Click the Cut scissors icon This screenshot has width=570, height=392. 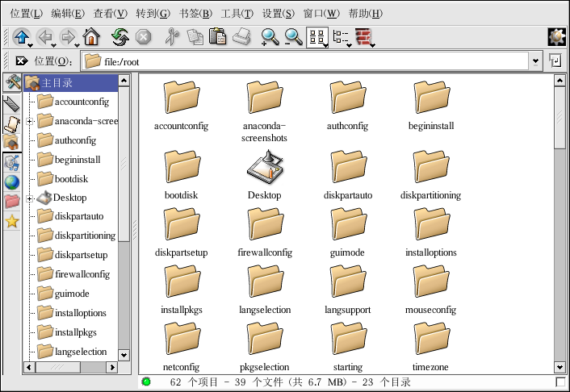(x=170, y=37)
